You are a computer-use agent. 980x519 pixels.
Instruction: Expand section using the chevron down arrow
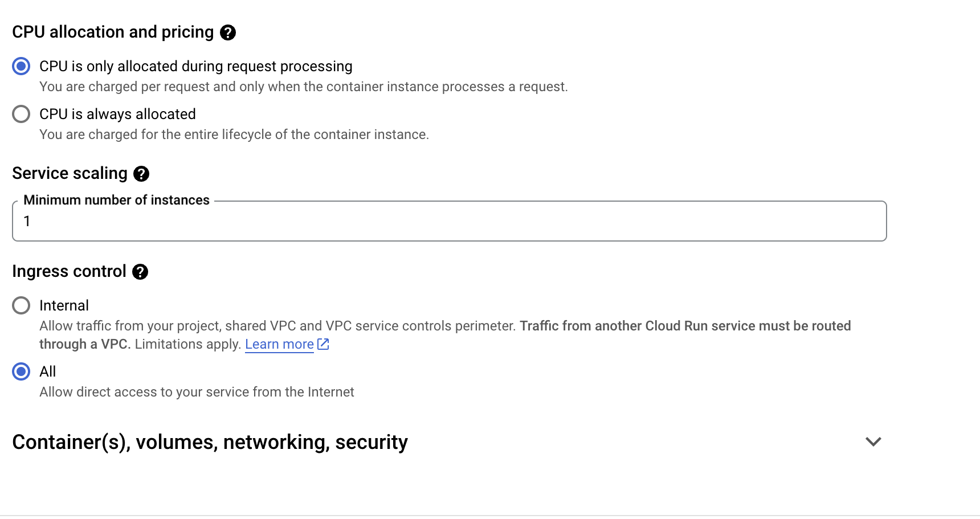873,442
